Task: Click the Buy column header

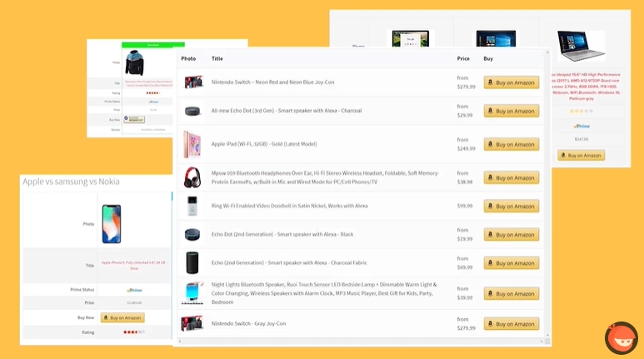Action: [488, 59]
